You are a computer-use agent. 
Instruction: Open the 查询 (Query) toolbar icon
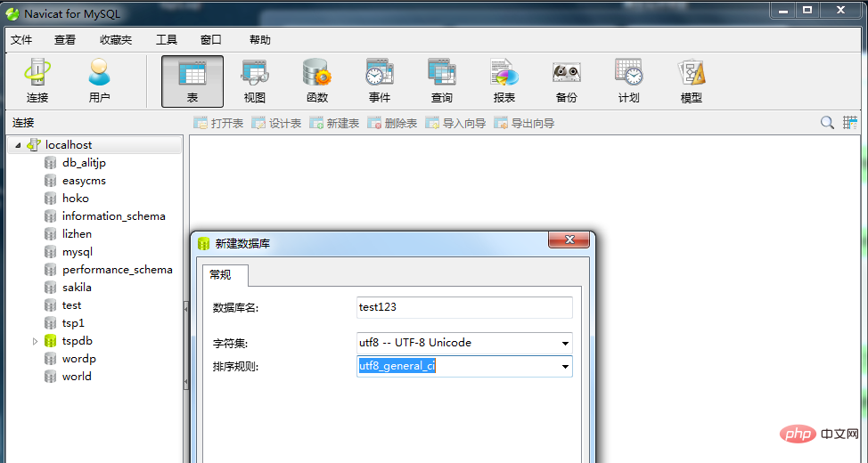tap(442, 81)
